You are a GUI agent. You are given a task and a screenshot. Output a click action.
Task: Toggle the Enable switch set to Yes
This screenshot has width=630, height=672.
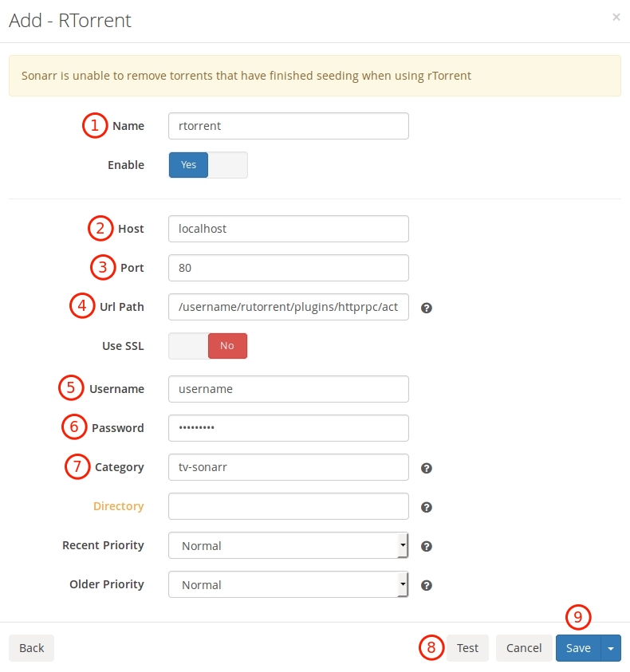tap(208, 165)
